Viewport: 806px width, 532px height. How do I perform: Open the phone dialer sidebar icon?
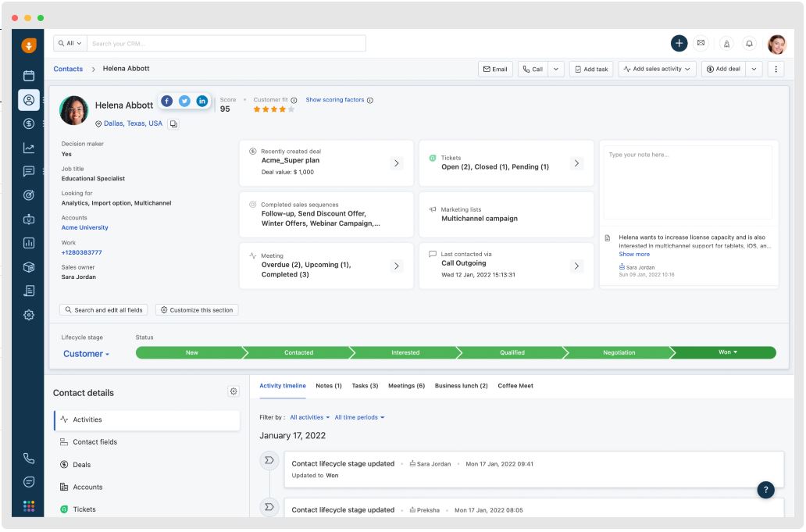(x=29, y=459)
